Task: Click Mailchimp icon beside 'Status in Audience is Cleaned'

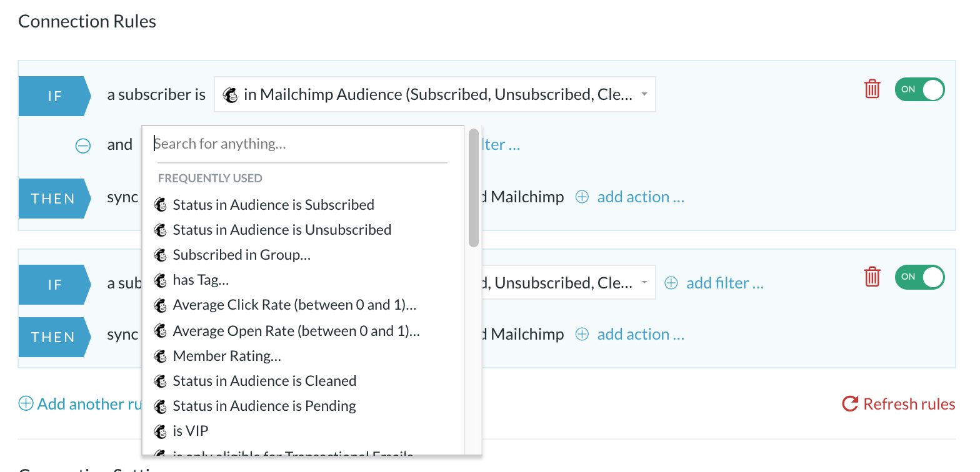Action: (161, 381)
